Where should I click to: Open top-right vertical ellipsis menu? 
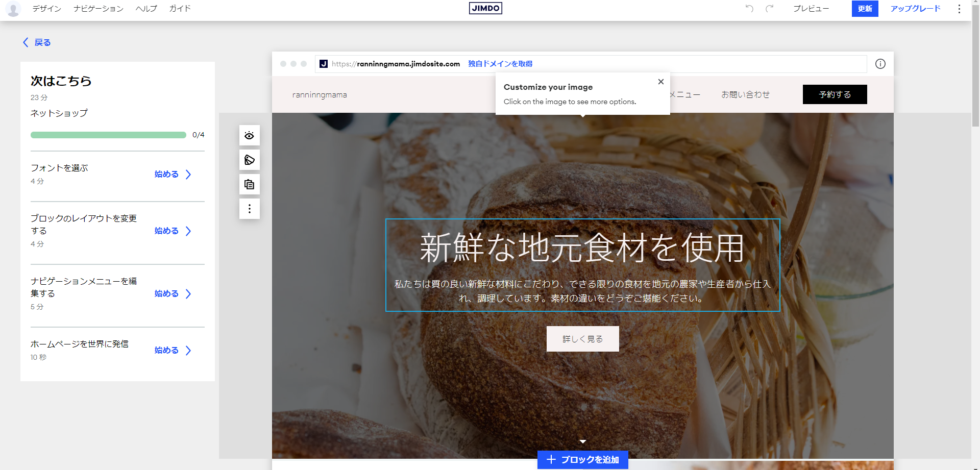point(959,9)
